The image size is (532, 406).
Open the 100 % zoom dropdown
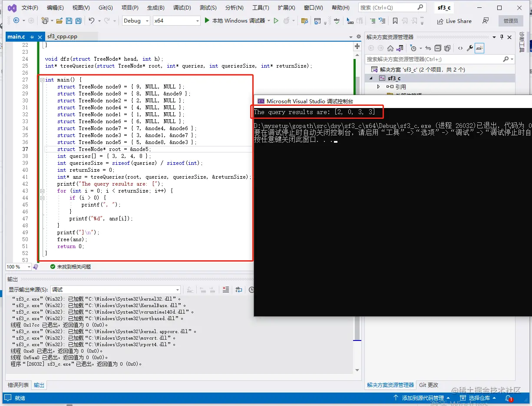pyautogui.click(x=18, y=267)
